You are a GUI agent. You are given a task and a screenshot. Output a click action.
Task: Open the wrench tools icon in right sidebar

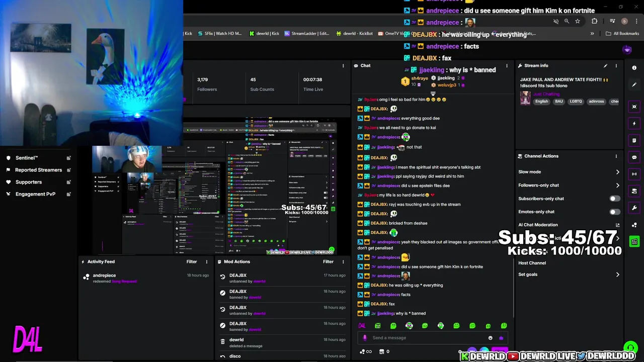coord(634,208)
